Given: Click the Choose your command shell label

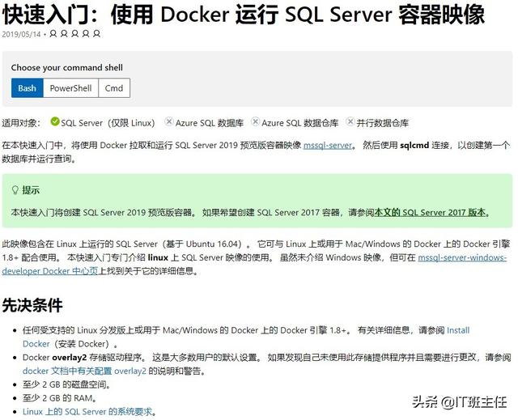Looking at the screenshot, I should pos(66,67).
